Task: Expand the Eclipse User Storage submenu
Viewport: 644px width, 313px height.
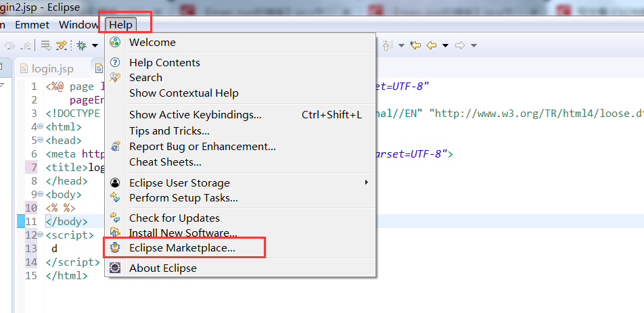Action: click(x=240, y=183)
